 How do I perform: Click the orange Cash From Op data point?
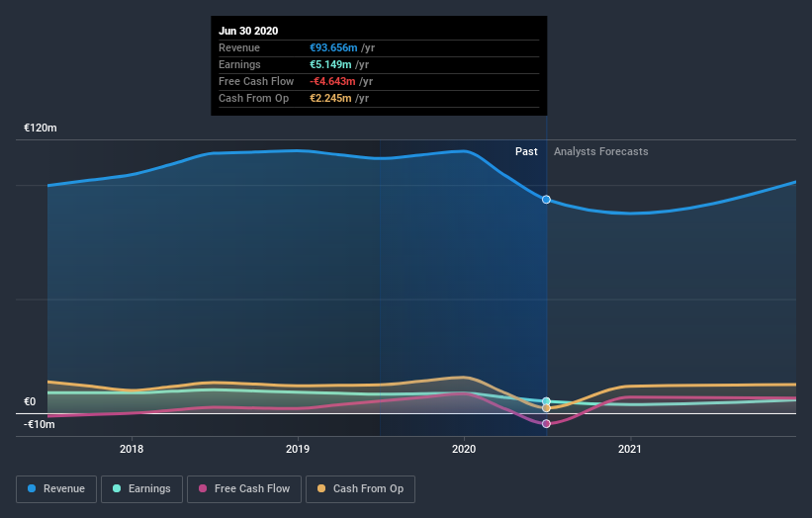pos(546,408)
